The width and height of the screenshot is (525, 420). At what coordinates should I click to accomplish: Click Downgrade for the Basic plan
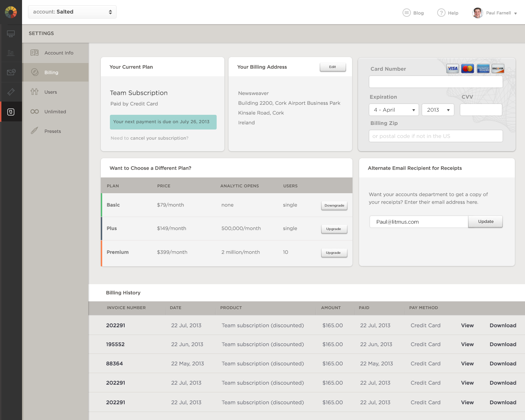[x=334, y=205]
